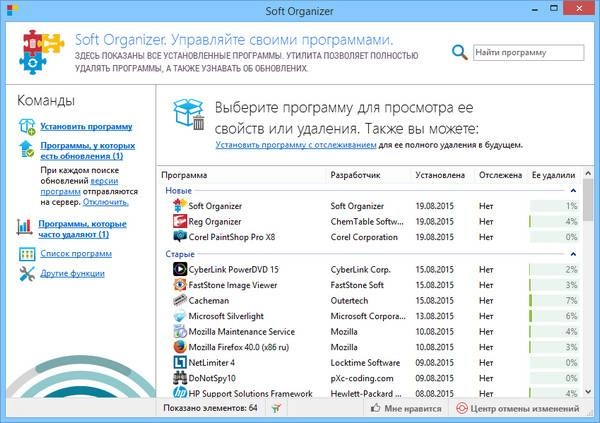Viewport: 600px width, 423px height.
Task: Click the programs with updates arrow icon
Action: coord(26,149)
